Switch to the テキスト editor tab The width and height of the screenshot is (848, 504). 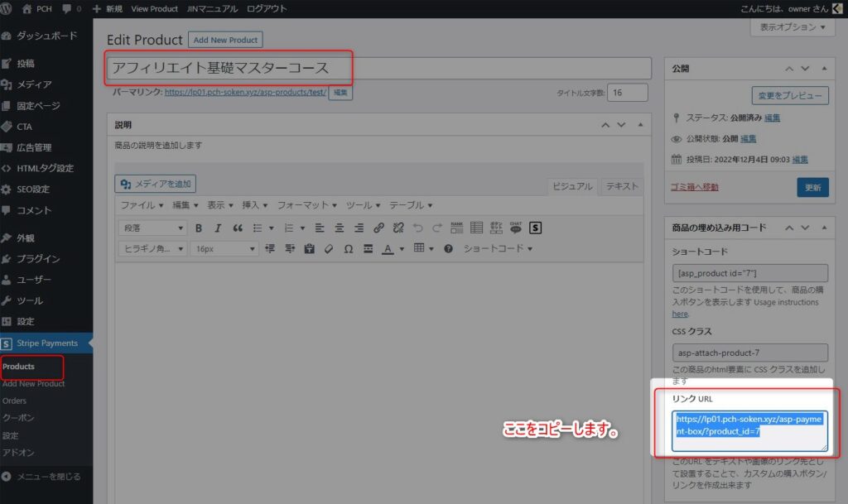pyautogui.click(x=621, y=186)
